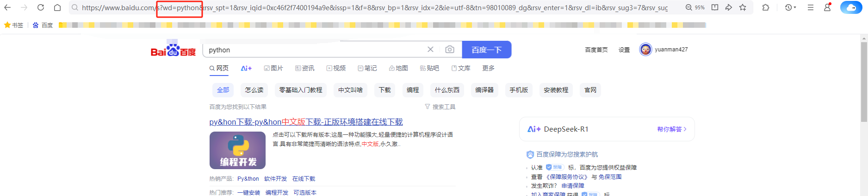The height and width of the screenshot is (196, 868).
Task: Click the page vertical scrollbar thumb
Action: [x=864, y=82]
